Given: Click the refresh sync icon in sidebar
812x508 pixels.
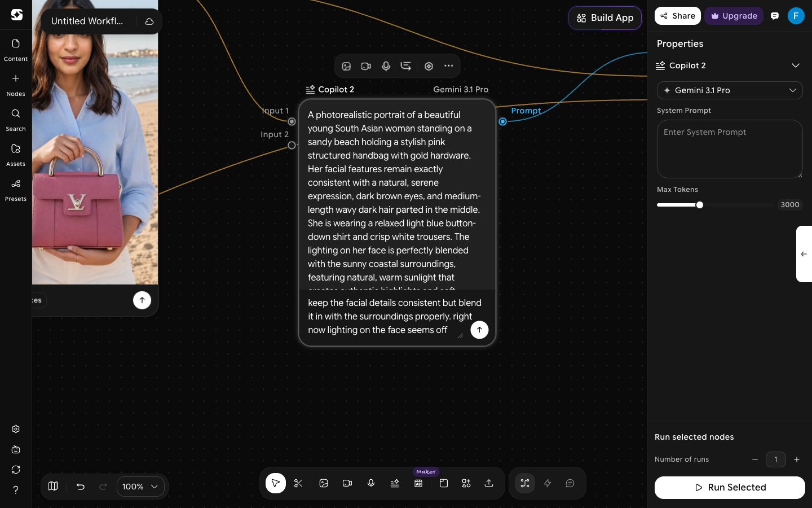Looking at the screenshot, I should [16, 470].
